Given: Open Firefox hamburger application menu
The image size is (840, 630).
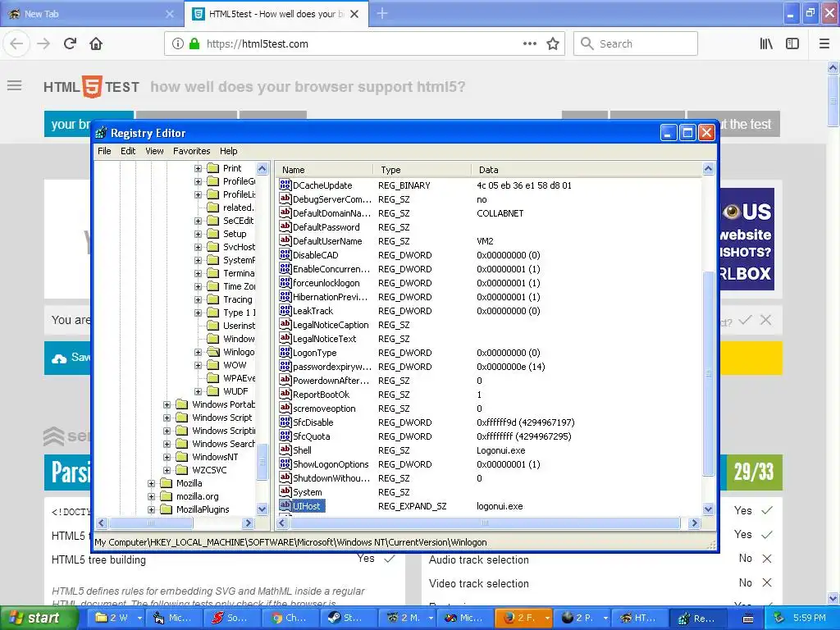Looking at the screenshot, I should point(824,43).
